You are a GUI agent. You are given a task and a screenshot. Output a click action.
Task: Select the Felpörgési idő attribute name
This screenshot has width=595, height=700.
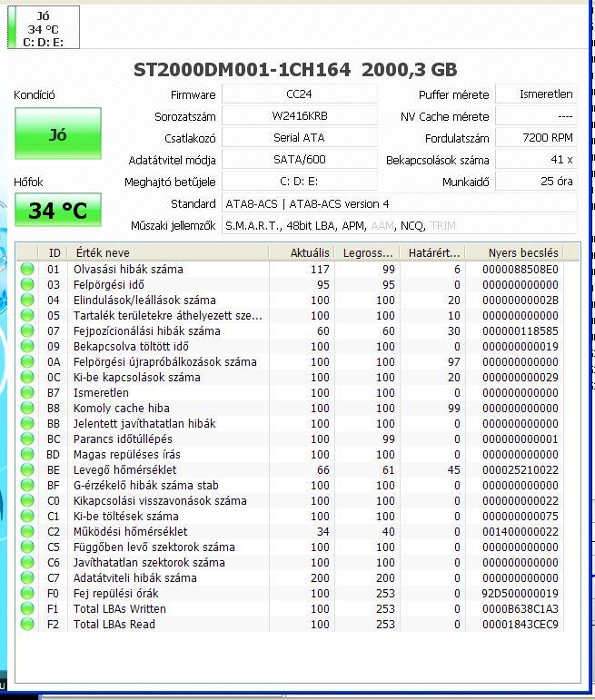click(108, 284)
